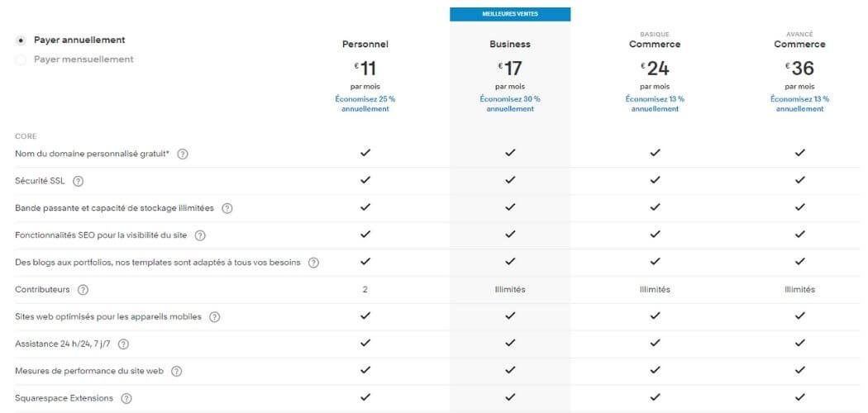The height and width of the screenshot is (413, 868).
Task: Open help icon beside Fonctionnalités SEO
Action: (200, 235)
